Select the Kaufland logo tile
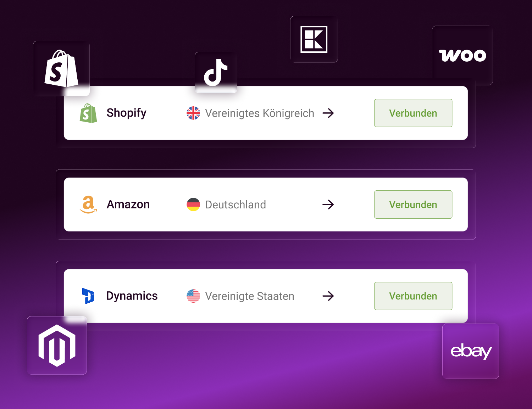Image resolution: width=532 pixels, height=409 pixels. (x=314, y=39)
